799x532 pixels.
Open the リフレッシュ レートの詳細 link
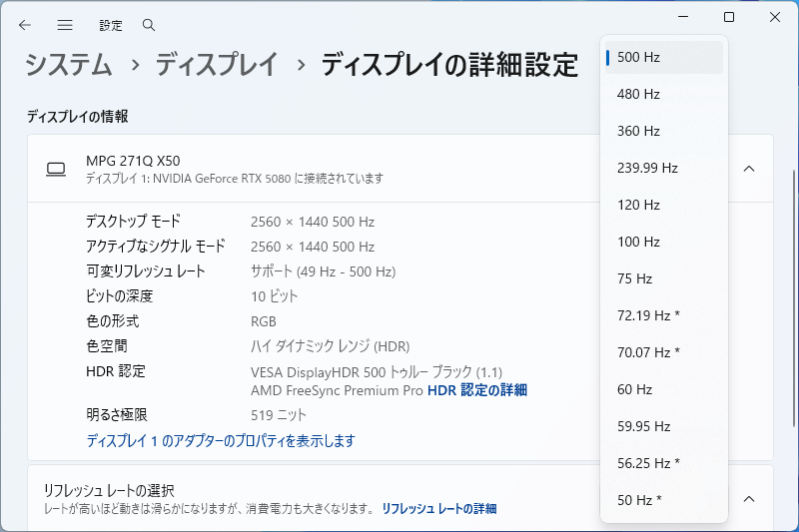pyautogui.click(x=439, y=509)
